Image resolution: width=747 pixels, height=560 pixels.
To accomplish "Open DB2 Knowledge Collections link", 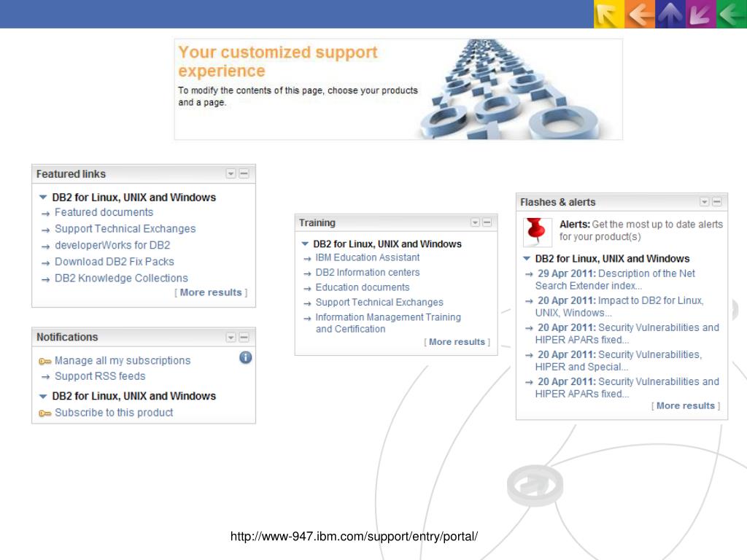I will (x=122, y=278).
